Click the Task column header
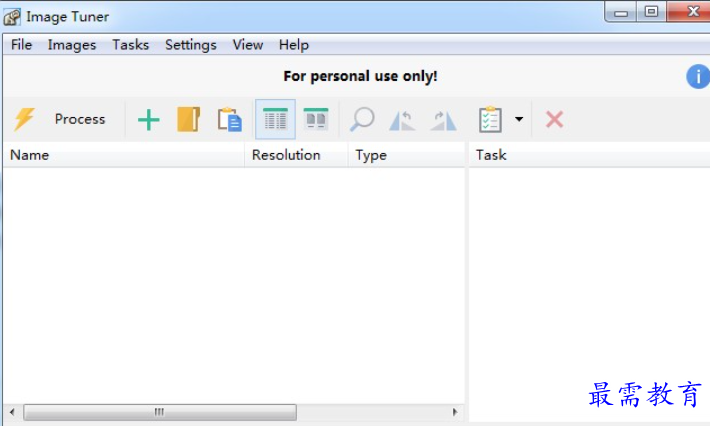710x426 pixels. (589, 155)
